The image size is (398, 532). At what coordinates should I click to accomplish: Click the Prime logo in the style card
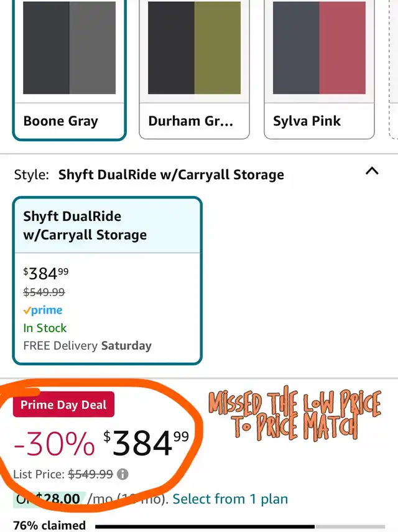[x=43, y=310]
